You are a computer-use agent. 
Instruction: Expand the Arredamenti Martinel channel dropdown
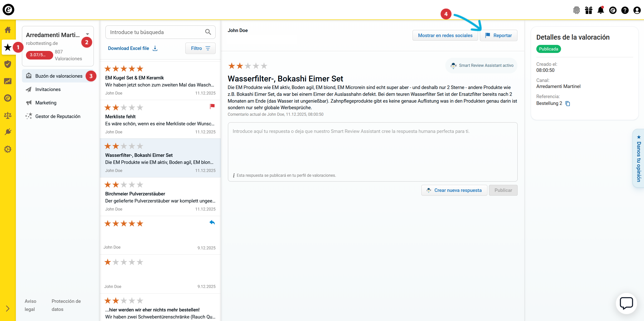pos(87,34)
